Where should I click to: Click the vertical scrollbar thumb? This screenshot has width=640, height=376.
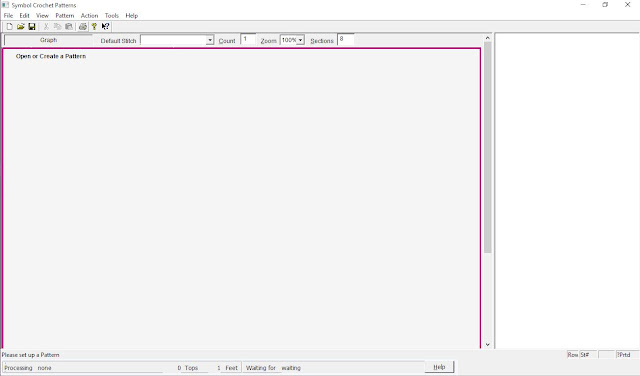pos(487,147)
